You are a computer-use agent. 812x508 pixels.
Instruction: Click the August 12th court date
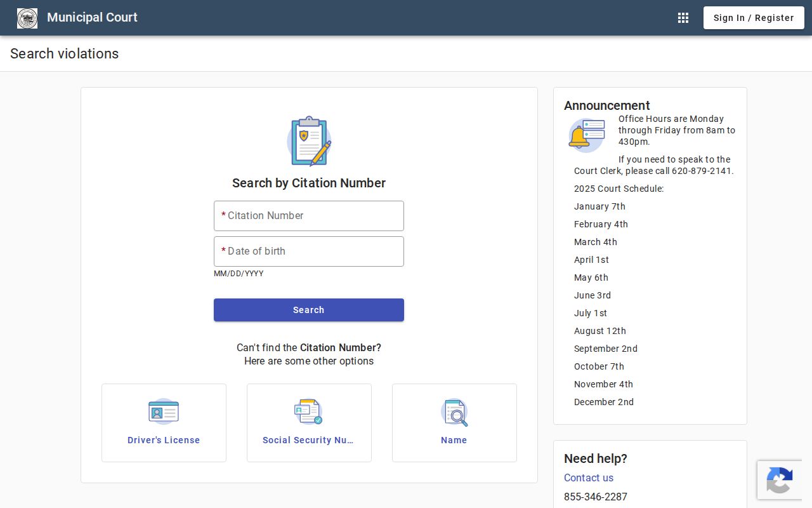pos(600,331)
